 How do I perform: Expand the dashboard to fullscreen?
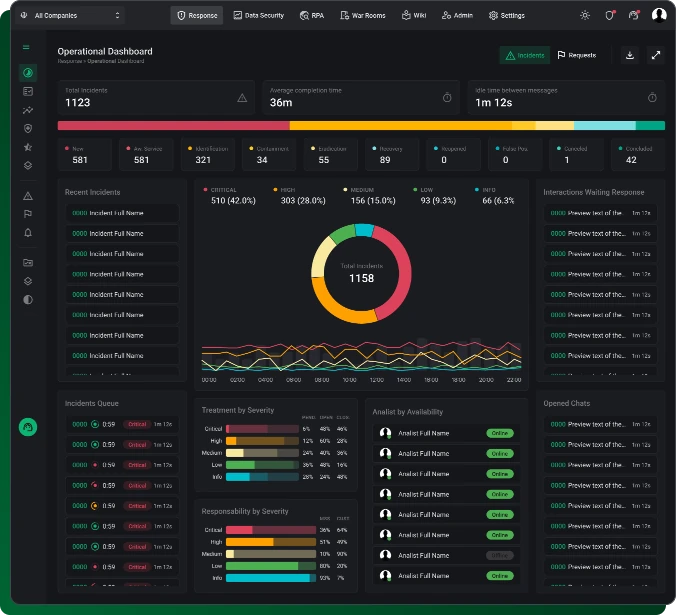656,55
